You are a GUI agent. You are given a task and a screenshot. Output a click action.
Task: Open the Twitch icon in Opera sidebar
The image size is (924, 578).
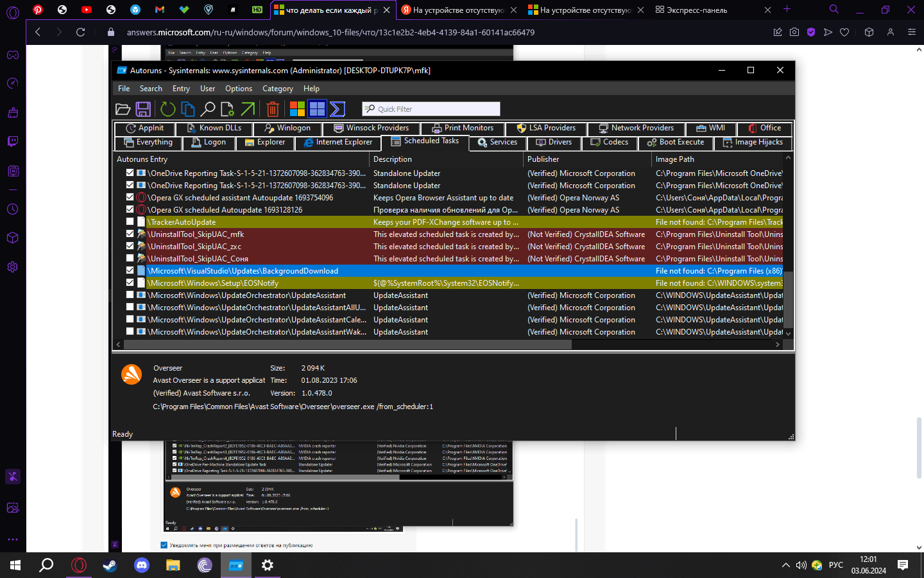[x=13, y=141]
